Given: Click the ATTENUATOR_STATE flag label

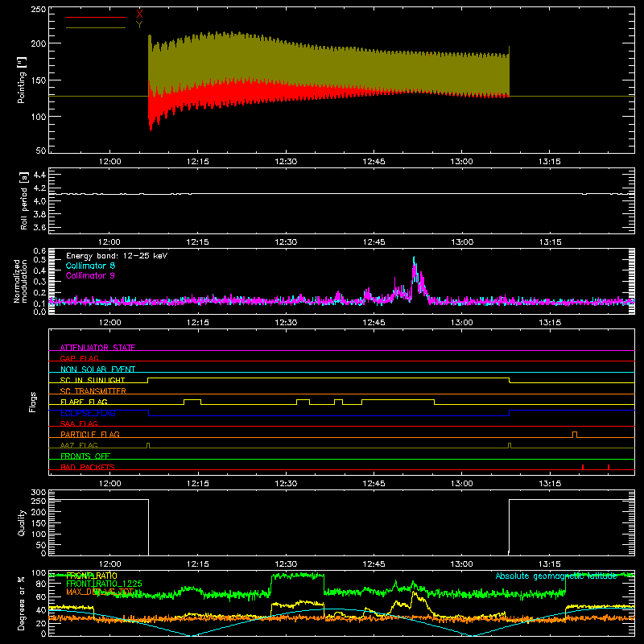Looking at the screenshot, I should tap(97, 348).
